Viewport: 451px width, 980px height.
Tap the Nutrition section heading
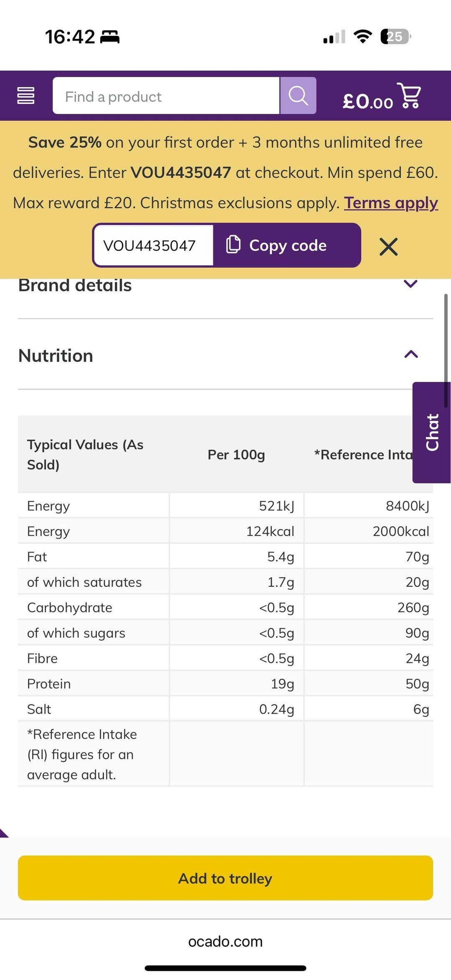[x=56, y=356]
